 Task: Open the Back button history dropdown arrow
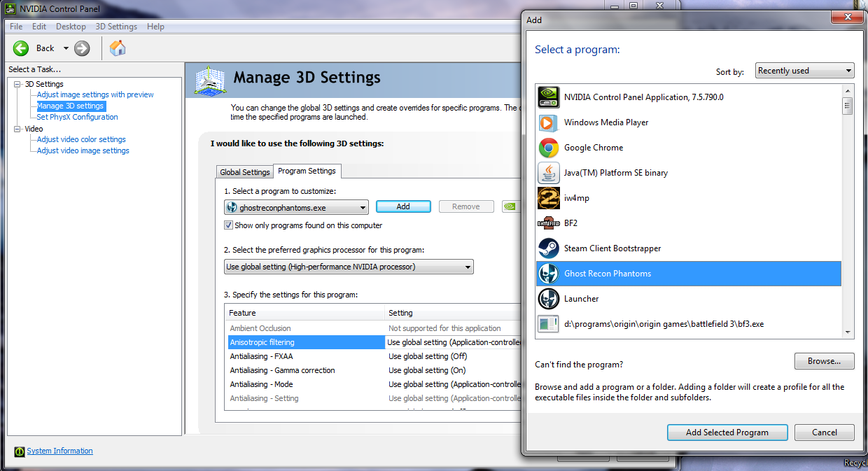pyautogui.click(x=66, y=48)
